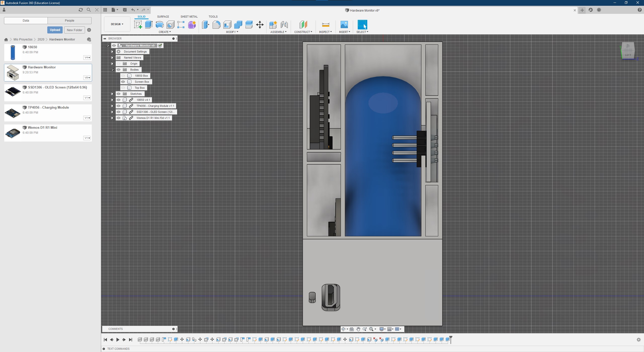
Task: Toggle visibility of Origin folder
Action: 118,64
